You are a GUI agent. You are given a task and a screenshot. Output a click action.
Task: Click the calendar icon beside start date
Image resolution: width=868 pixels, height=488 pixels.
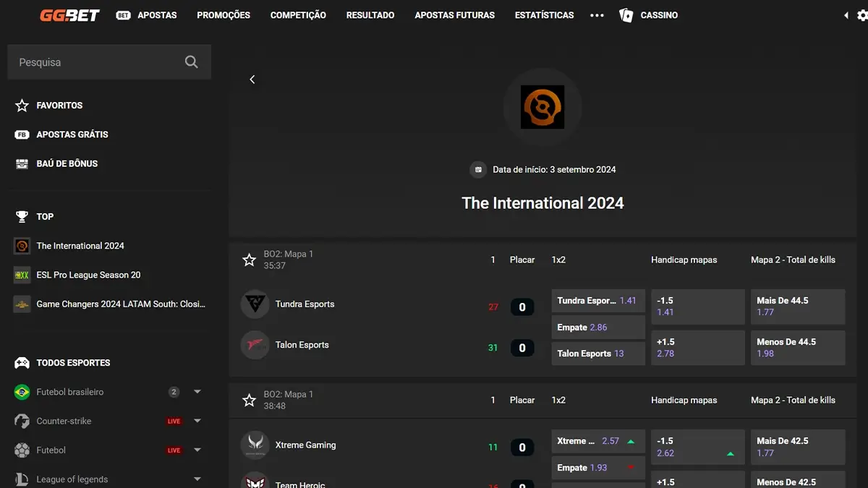(x=477, y=170)
